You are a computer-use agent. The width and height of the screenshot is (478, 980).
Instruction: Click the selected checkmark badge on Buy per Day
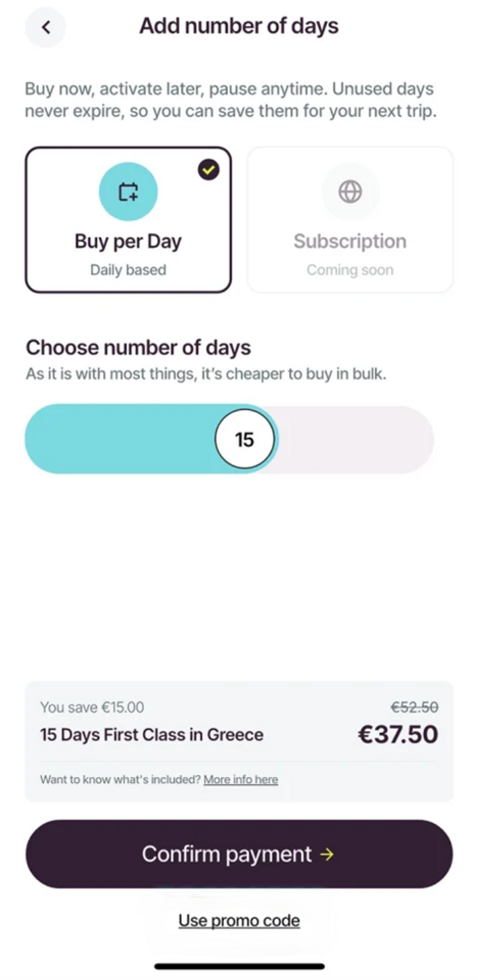click(x=209, y=170)
